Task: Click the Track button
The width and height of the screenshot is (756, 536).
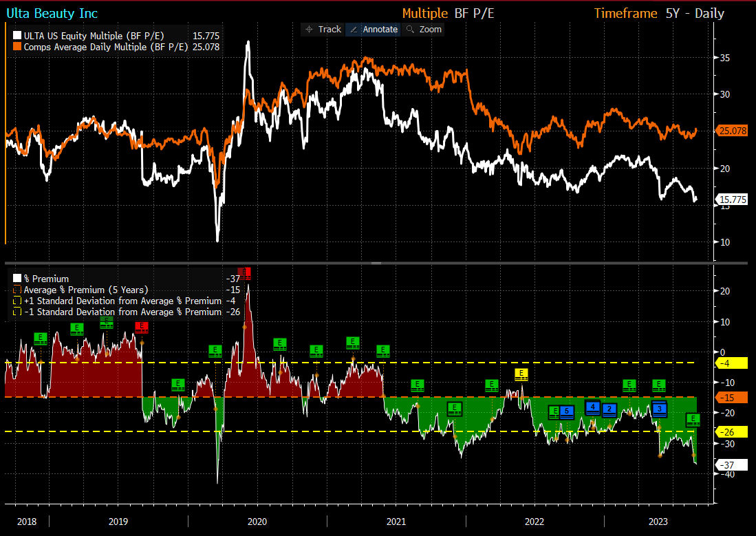Action: click(323, 30)
